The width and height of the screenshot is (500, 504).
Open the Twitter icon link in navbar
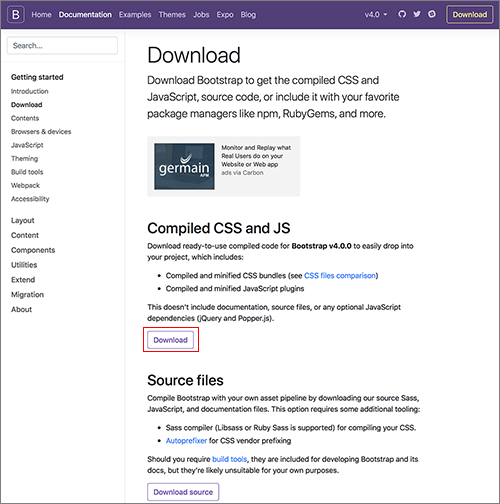[x=417, y=14]
